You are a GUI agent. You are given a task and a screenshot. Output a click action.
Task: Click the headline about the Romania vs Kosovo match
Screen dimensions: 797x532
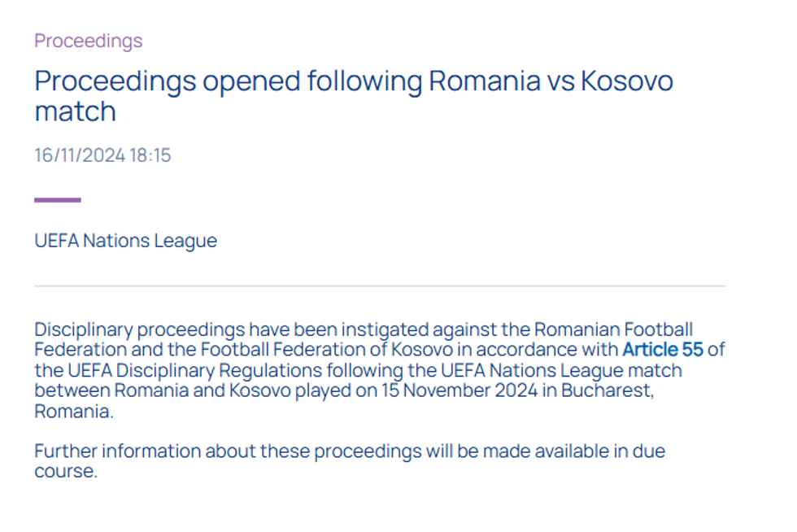(353, 96)
